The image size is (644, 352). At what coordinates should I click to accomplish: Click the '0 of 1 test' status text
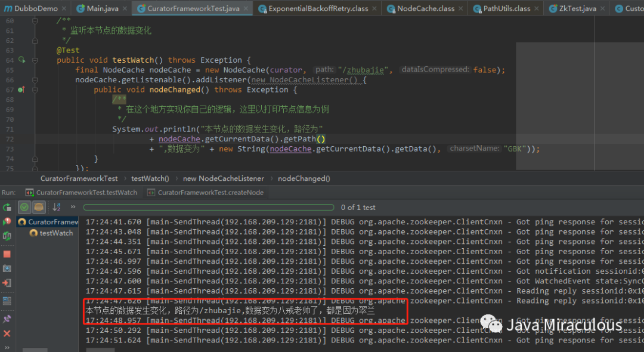358,208
